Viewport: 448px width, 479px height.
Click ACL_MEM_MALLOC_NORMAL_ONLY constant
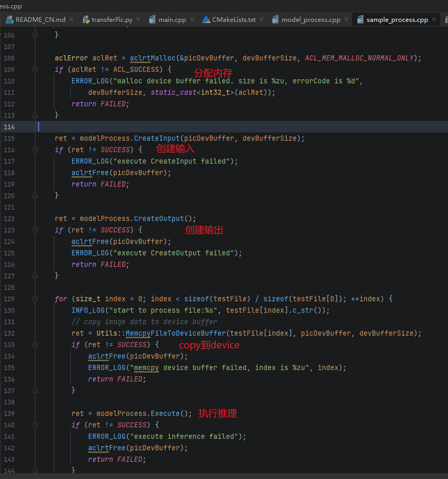(x=359, y=58)
